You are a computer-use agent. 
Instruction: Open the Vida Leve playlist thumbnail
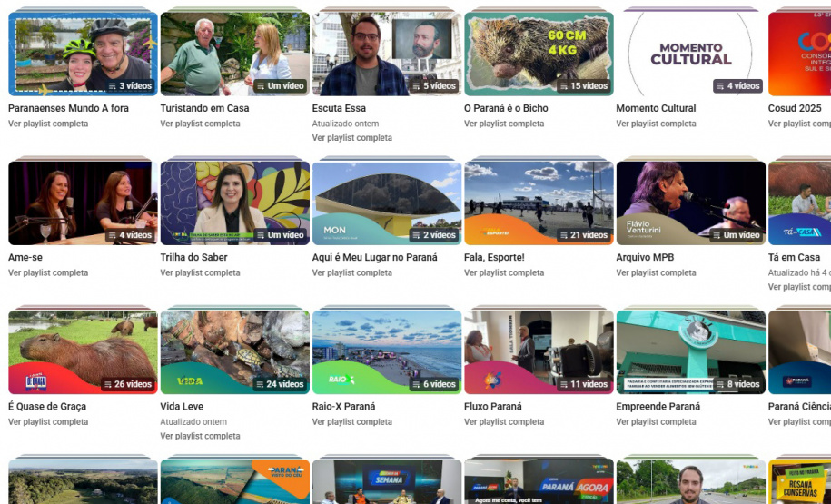(x=235, y=352)
